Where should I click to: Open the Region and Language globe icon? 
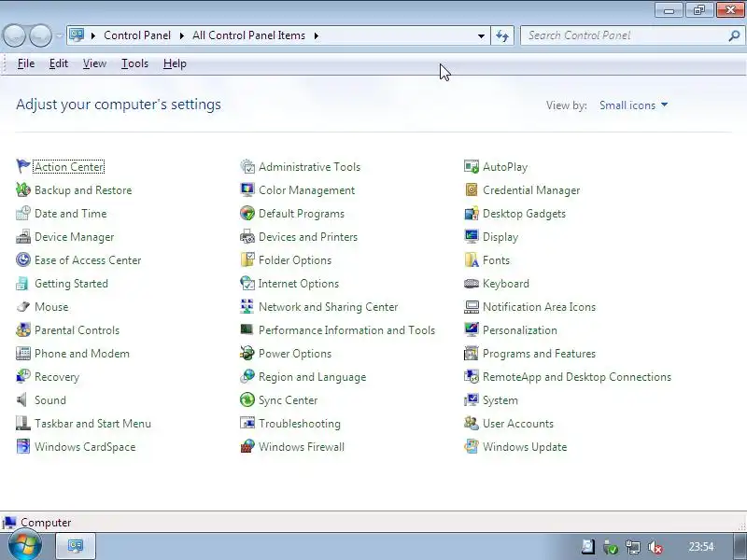(247, 376)
